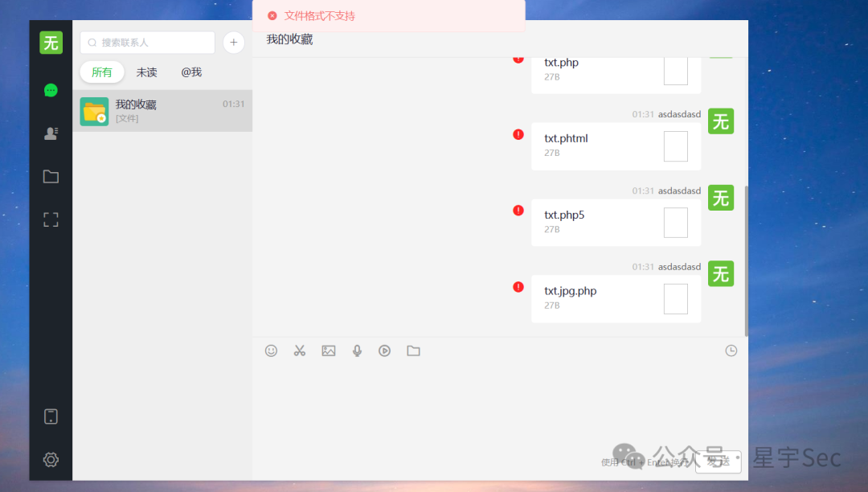
Task: Open settings gear in sidebar
Action: 51,459
